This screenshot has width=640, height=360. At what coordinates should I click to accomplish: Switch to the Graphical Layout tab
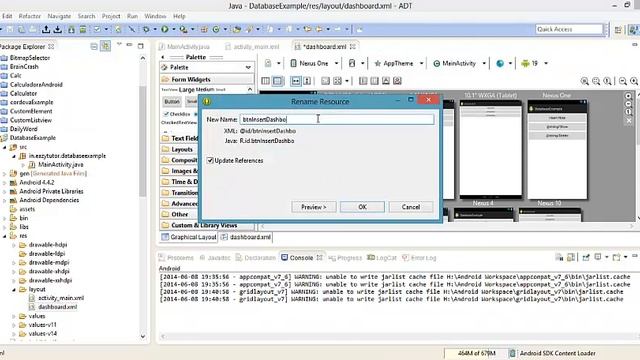pos(189,237)
